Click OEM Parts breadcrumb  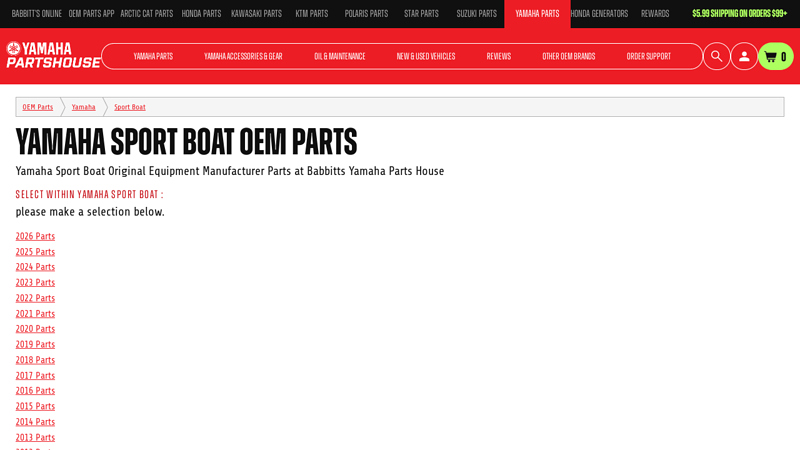tap(38, 107)
